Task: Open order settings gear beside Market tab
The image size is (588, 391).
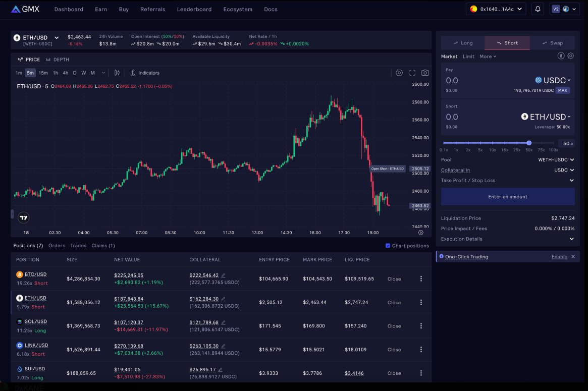Action: coord(571,55)
